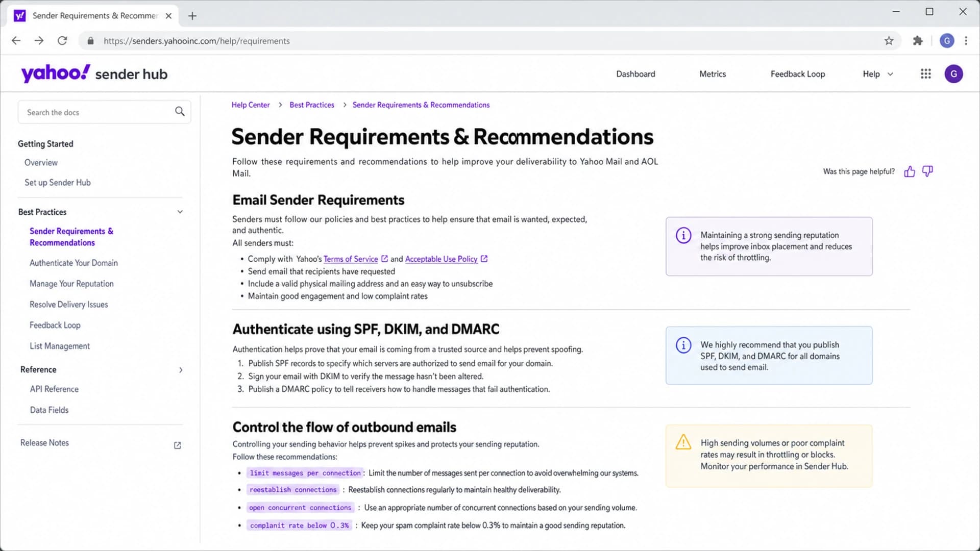Select Sender Requirements & Recommendations sidebar item
The height and width of the screenshot is (551, 980).
pos(71,237)
